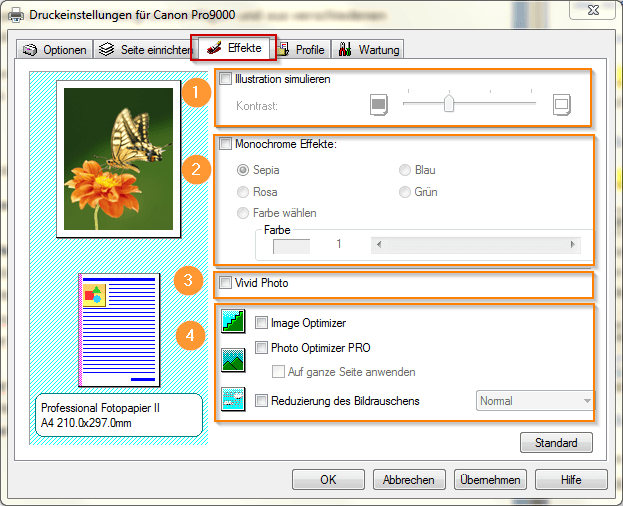Viewport: 623px width, 506px height.
Task: Select the Grün radio button
Action: point(405,192)
